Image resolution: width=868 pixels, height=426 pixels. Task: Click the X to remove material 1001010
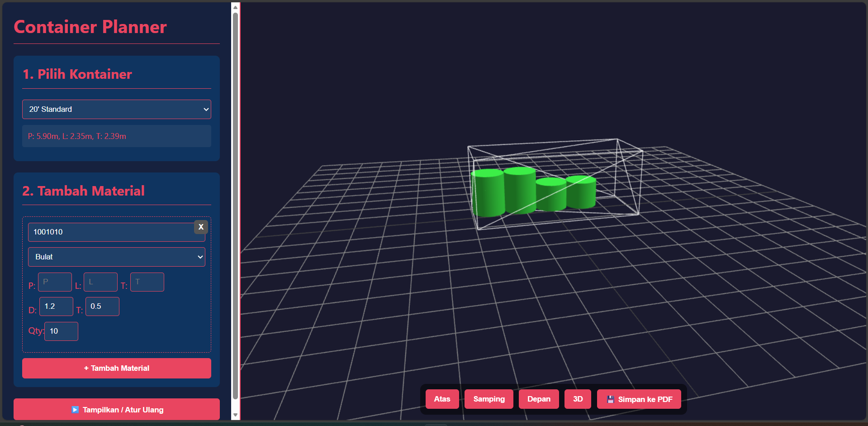pyautogui.click(x=201, y=227)
